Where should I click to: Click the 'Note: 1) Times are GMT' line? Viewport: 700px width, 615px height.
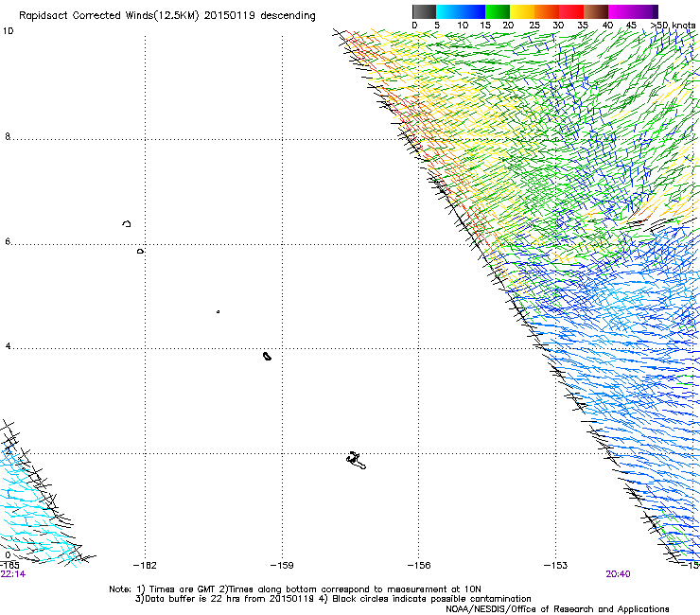click(295, 589)
